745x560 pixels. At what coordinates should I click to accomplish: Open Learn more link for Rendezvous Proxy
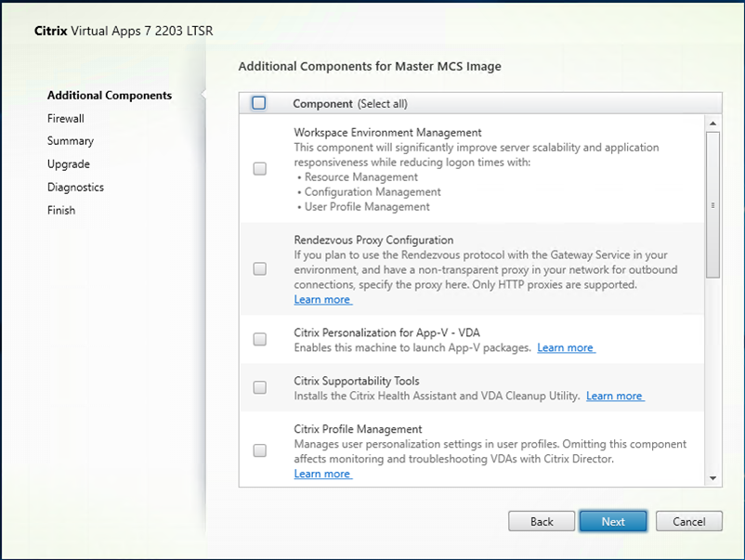pos(322,300)
